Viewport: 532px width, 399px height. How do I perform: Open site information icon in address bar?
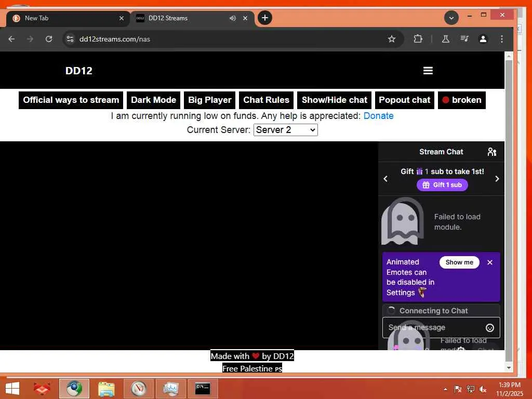(x=70, y=39)
